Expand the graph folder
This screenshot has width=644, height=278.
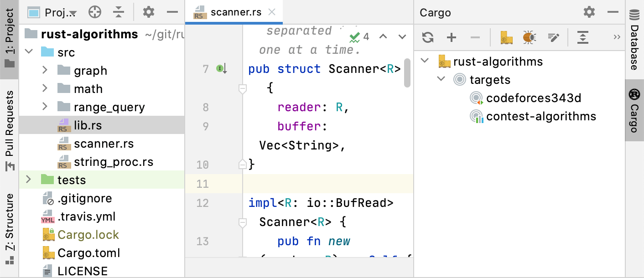pyautogui.click(x=45, y=70)
